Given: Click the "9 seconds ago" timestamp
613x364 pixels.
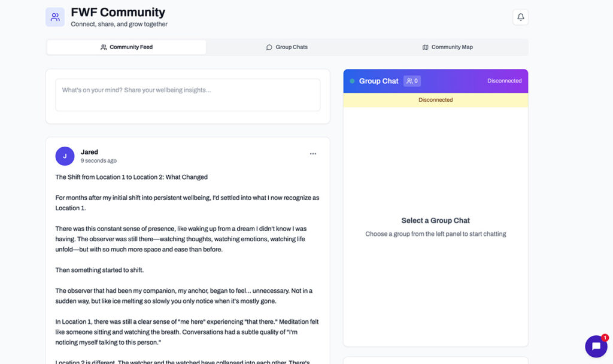Looking at the screenshot, I should [99, 161].
